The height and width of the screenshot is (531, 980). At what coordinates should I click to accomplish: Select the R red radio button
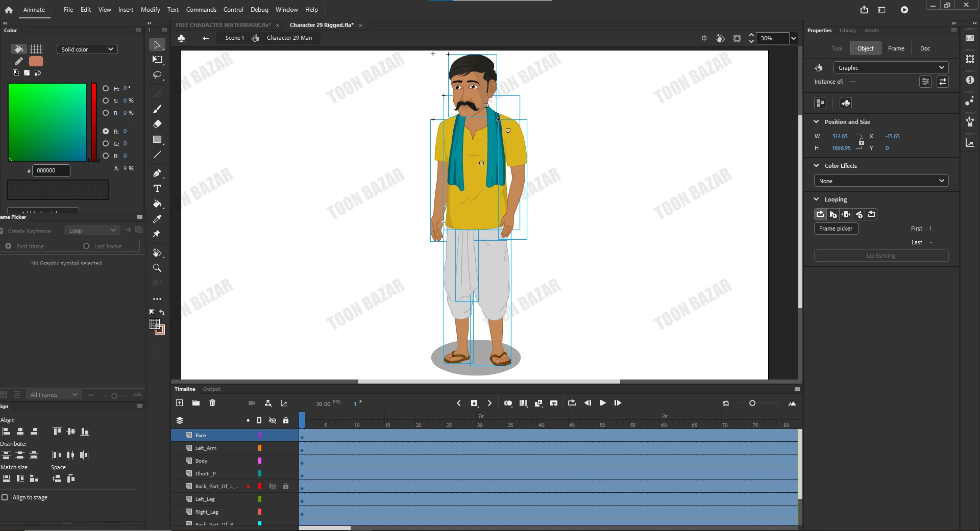pyautogui.click(x=106, y=131)
